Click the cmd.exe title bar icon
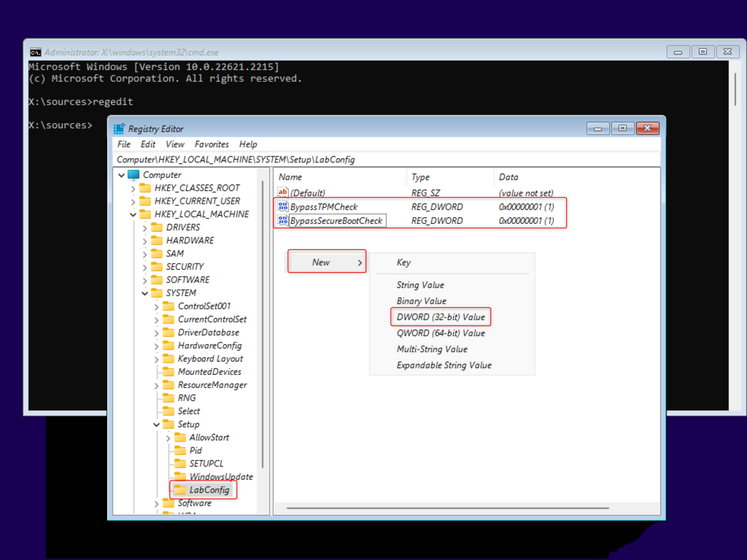Image resolution: width=747 pixels, height=560 pixels. click(x=35, y=52)
